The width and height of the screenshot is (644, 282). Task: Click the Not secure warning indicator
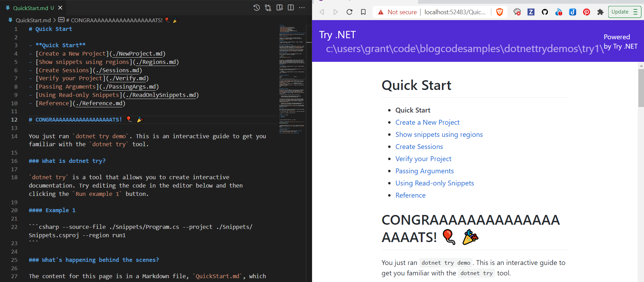pyautogui.click(x=397, y=12)
